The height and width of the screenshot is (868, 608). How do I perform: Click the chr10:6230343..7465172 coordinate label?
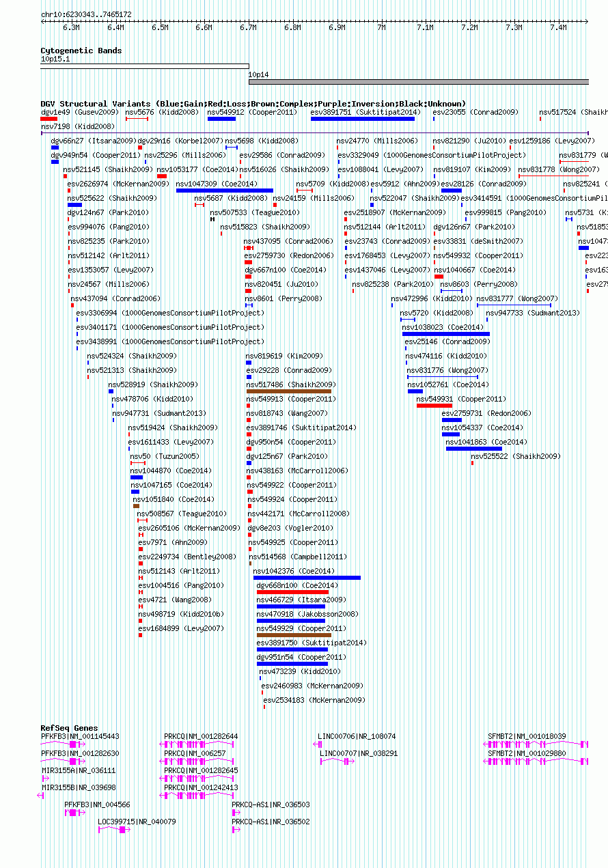86,14
